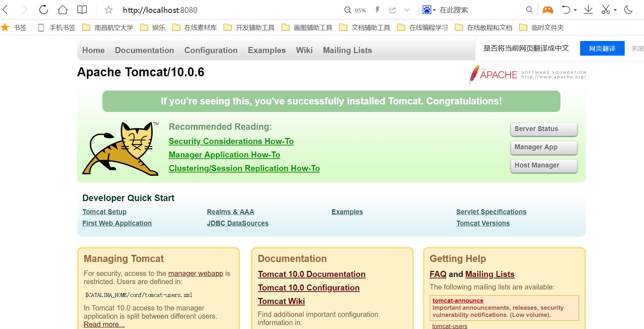Click the search magnifier icon

click(529, 10)
